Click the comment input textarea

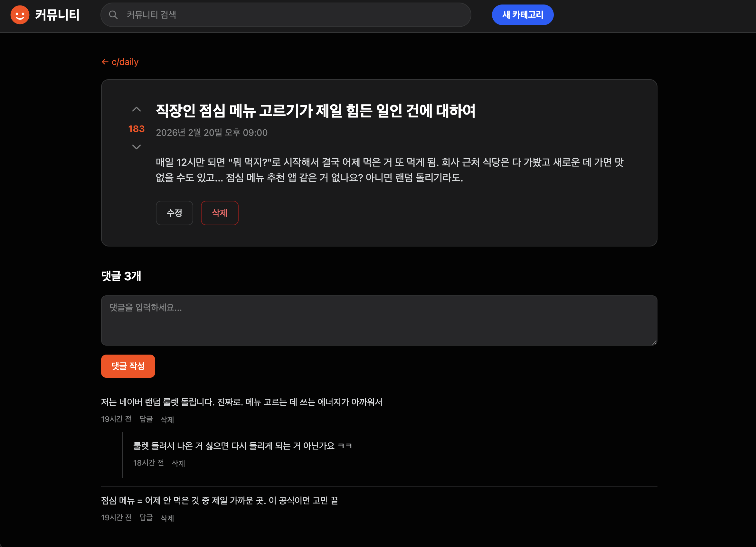coord(379,320)
